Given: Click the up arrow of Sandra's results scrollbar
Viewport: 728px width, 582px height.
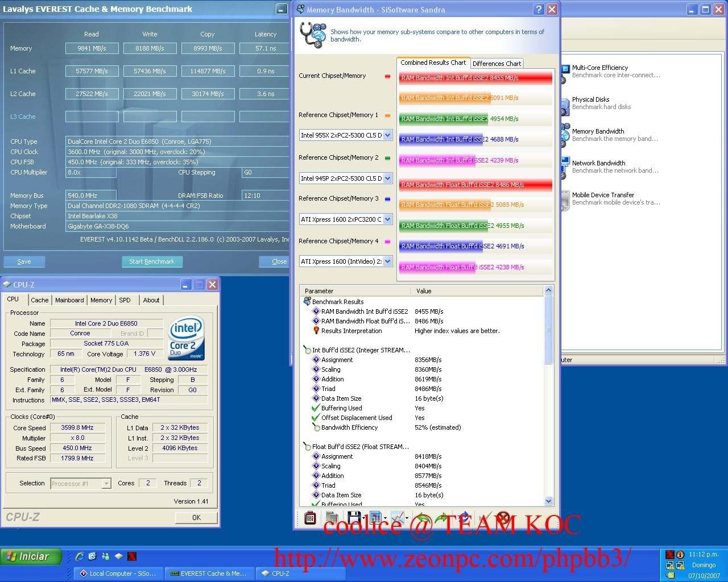Looking at the screenshot, I should click(548, 290).
